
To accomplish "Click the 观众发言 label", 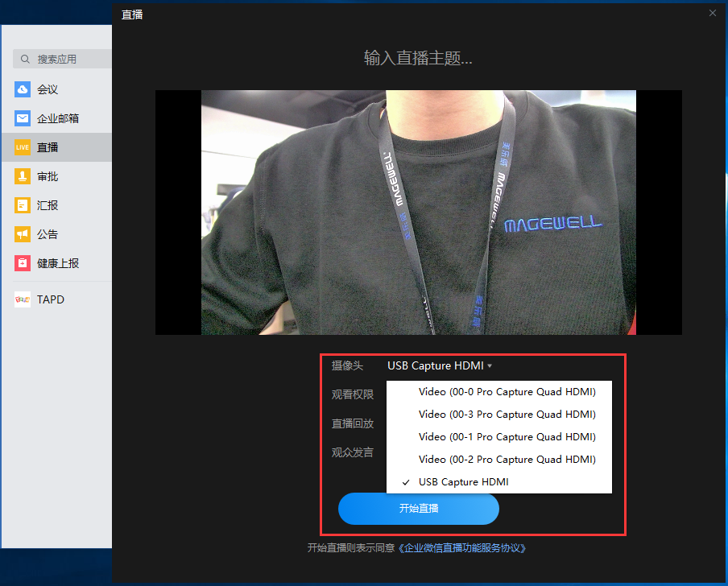I will tap(353, 452).
